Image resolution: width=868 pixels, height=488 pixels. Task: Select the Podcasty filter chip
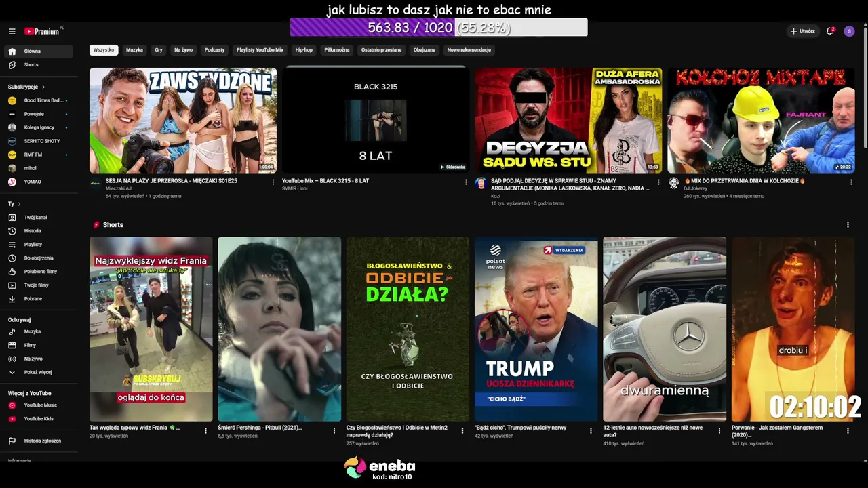click(214, 50)
